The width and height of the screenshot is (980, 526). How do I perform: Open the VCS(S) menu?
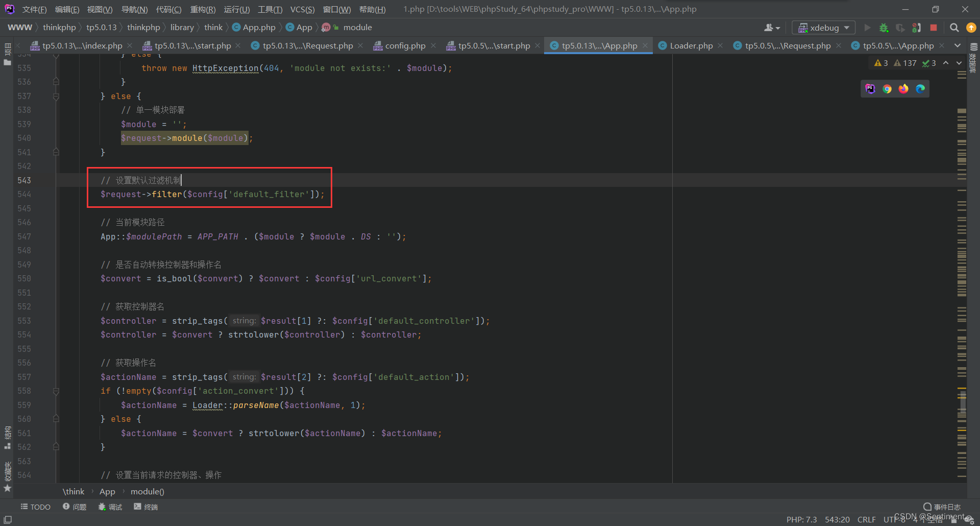(302, 9)
